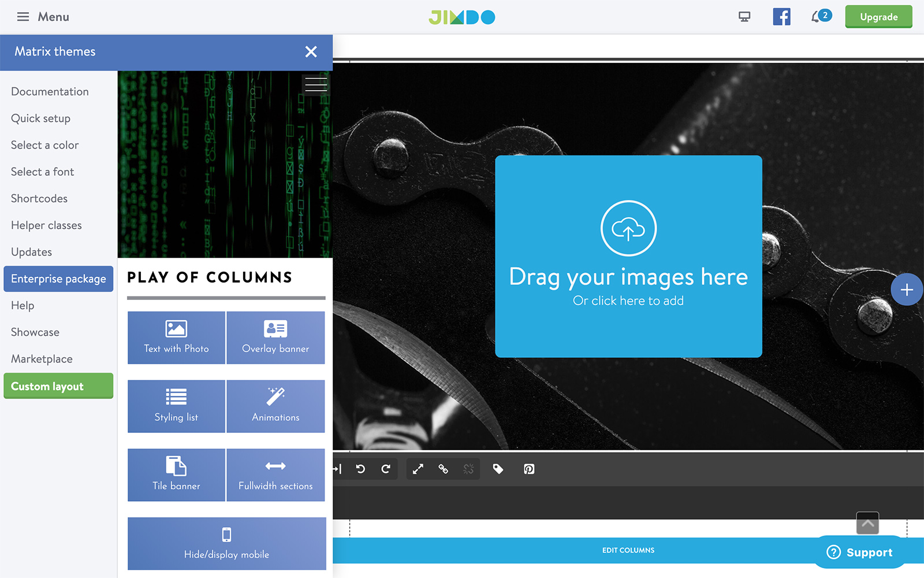Collapse the section using the up arrow
The height and width of the screenshot is (578, 924).
tap(866, 523)
